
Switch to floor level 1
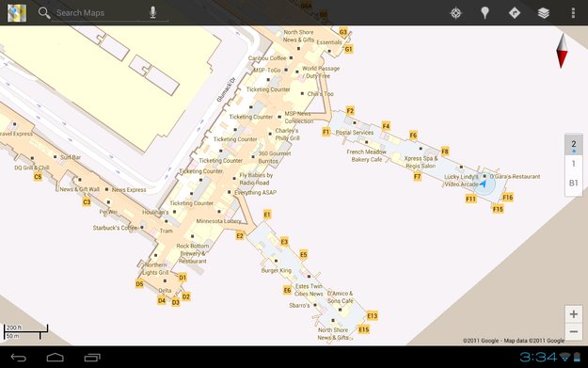click(574, 164)
